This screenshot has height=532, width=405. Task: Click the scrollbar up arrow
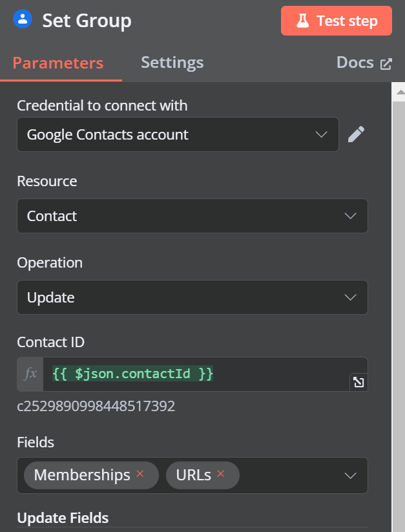(400, 92)
